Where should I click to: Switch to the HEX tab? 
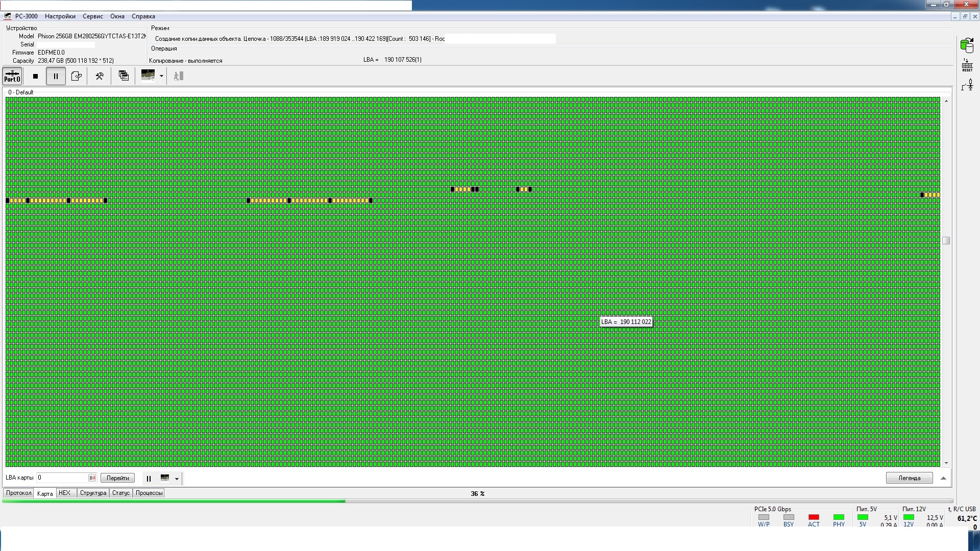pyautogui.click(x=65, y=493)
